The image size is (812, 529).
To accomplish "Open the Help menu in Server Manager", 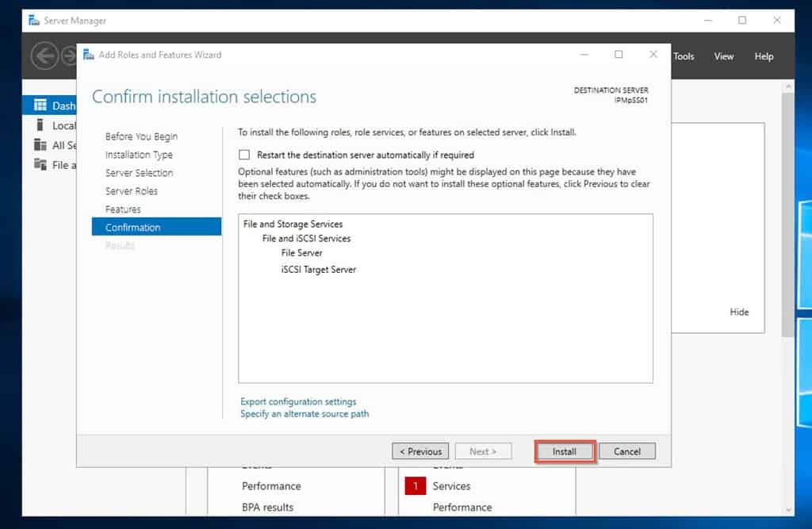I will click(x=764, y=56).
